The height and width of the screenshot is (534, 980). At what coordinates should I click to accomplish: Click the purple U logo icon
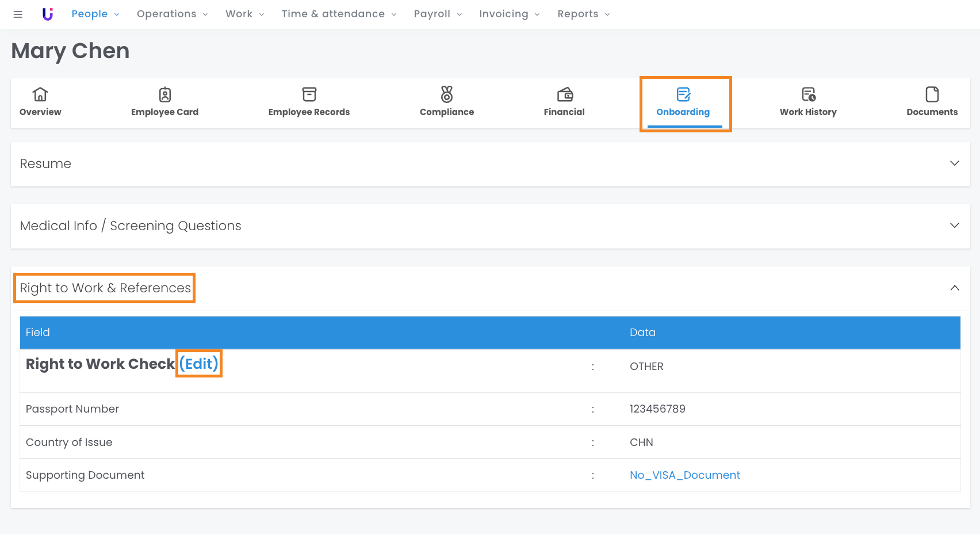click(x=48, y=14)
